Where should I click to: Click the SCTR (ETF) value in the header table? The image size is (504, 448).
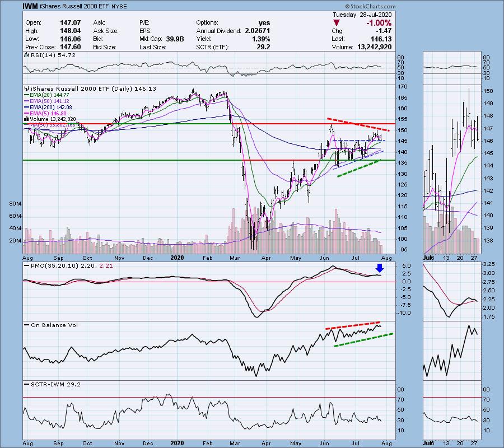click(x=264, y=47)
